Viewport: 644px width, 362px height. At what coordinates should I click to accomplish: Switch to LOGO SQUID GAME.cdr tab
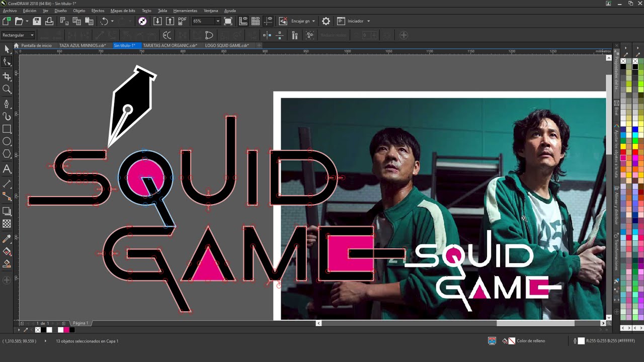point(227,45)
